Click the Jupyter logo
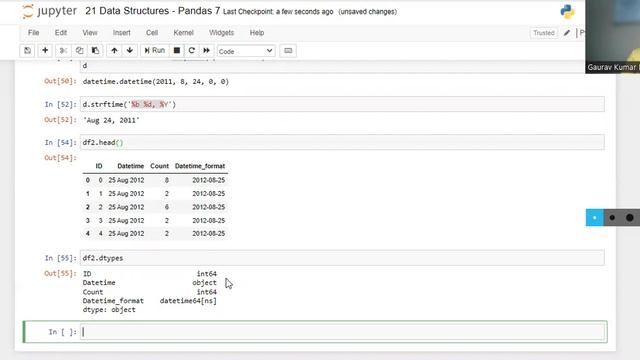The image size is (640, 360). tap(49, 11)
